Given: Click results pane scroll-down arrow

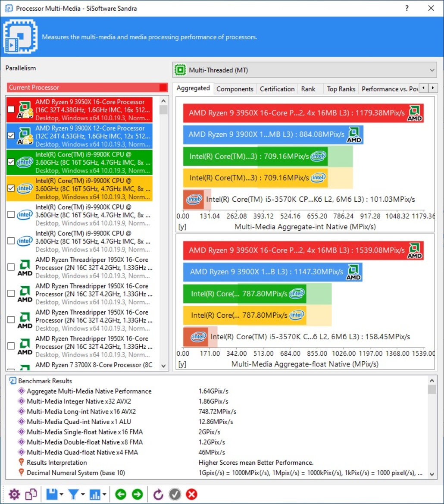Looking at the screenshot, I should 432,474.
